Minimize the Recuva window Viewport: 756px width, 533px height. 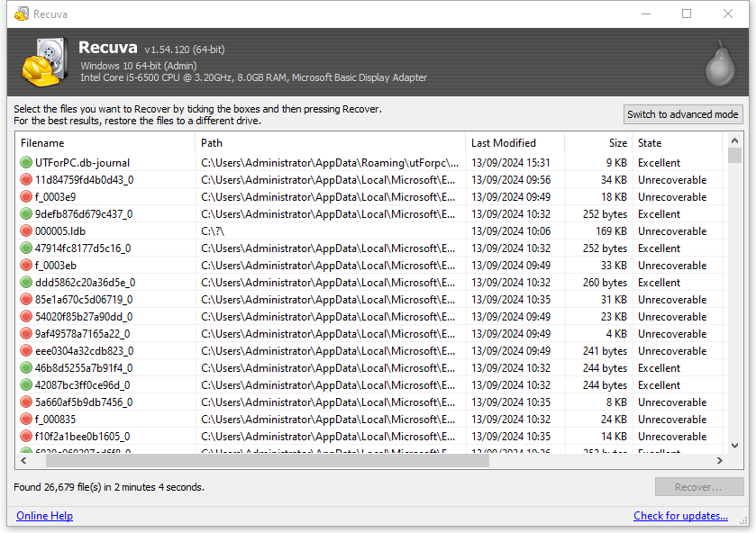(646, 14)
